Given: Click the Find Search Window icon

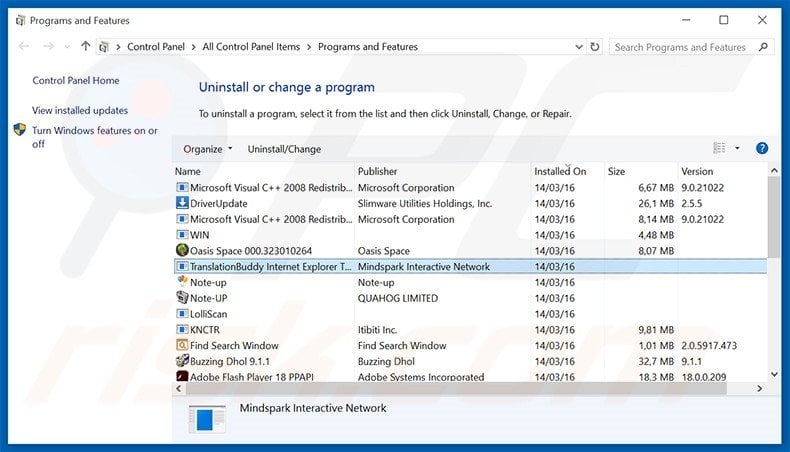Looking at the screenshot, I should point(182,345).
